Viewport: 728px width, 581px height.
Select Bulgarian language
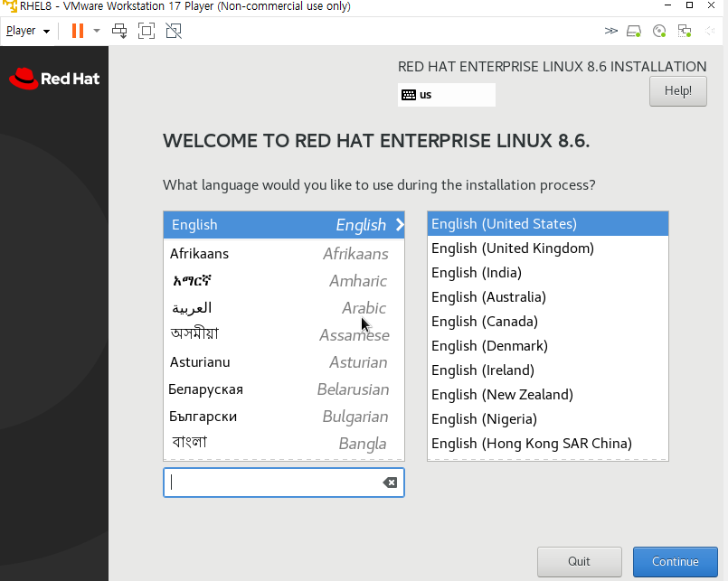[284, 417]
